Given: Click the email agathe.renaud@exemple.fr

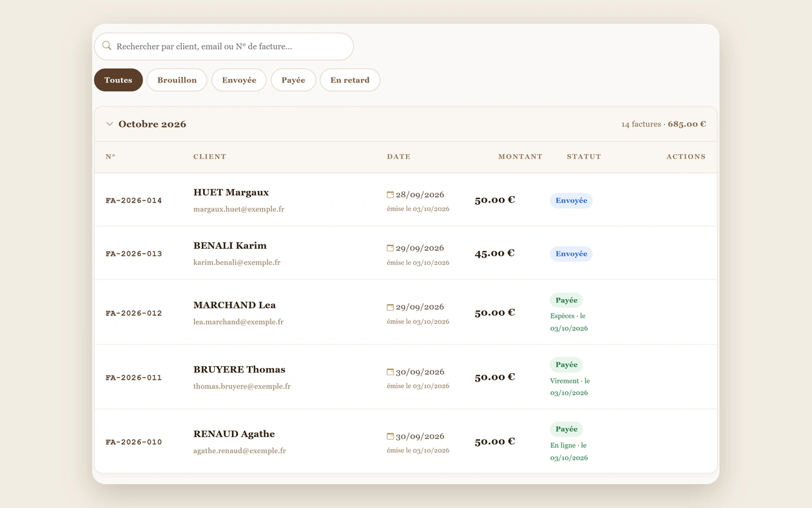Looking at the screenshot, I should 240,451.
